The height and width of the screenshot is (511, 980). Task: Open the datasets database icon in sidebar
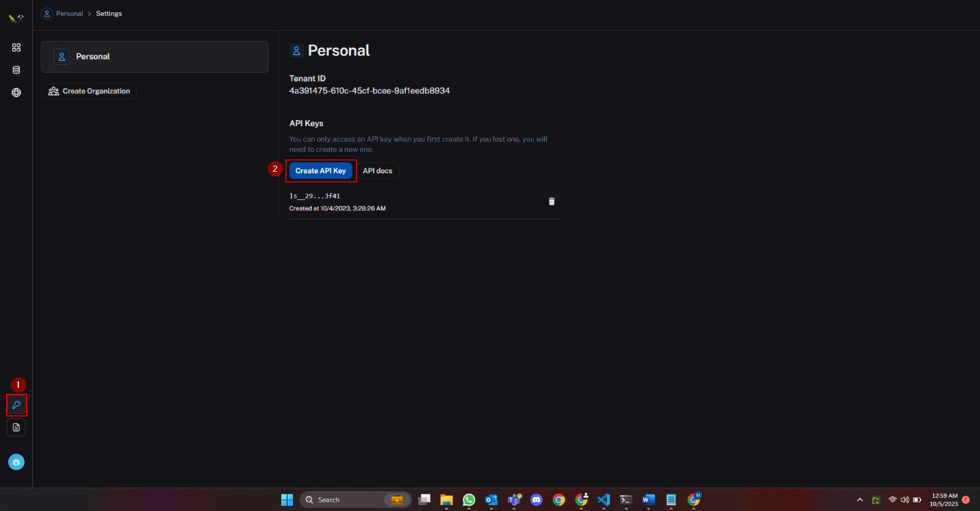click(16, 69)
